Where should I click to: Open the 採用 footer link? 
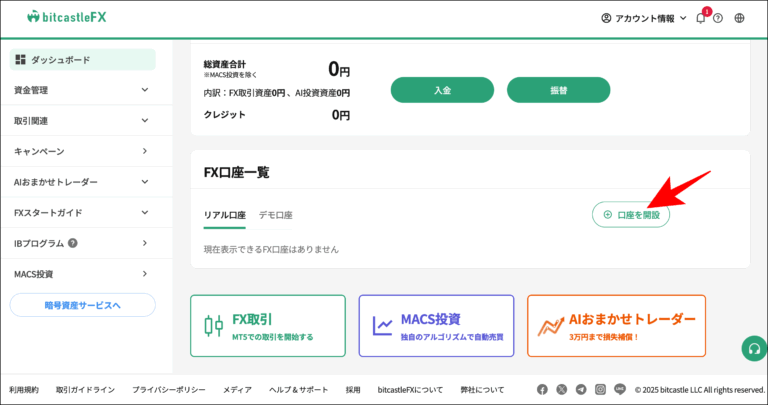point(353,390)
